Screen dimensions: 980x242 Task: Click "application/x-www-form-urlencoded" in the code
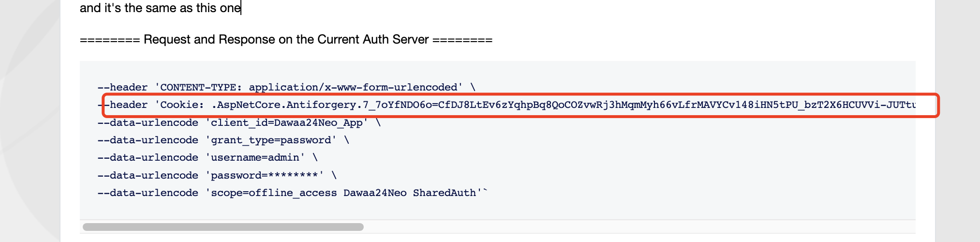click(353, 88)
